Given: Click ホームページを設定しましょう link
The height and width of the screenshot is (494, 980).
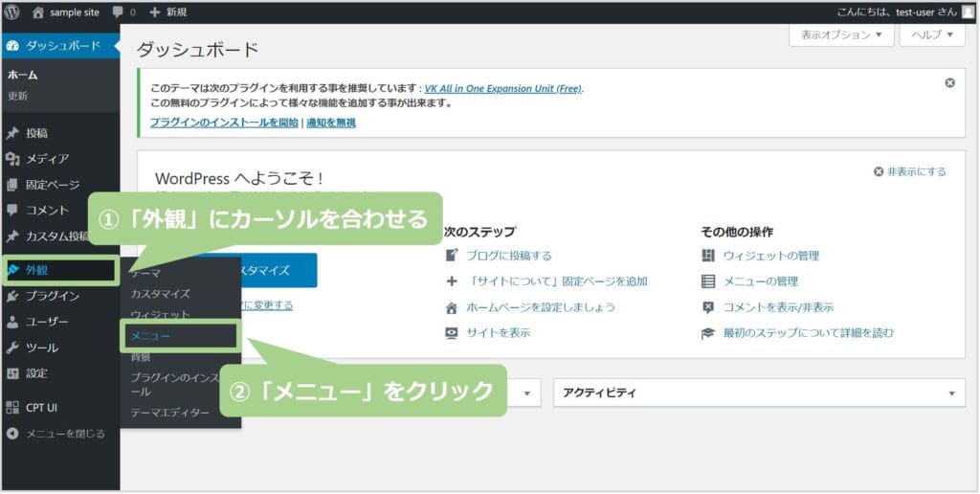Looking at the screenshot, I should 541,307.
